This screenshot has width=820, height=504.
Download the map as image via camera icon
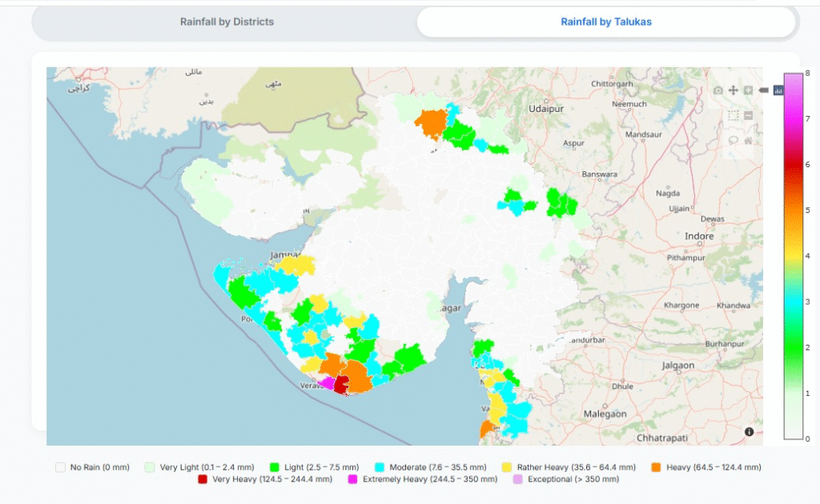[718, 90]
